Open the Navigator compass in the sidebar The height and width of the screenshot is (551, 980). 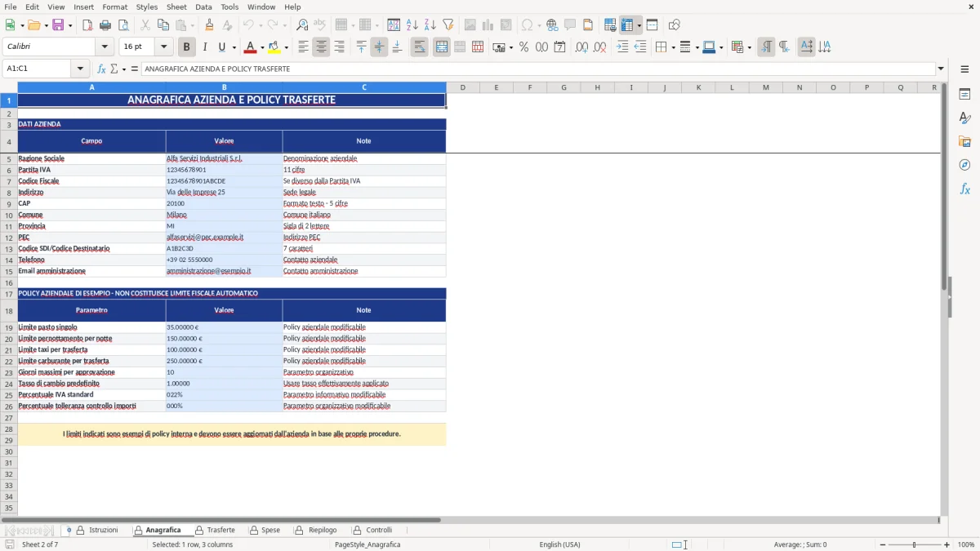click(x=964, y=166)
